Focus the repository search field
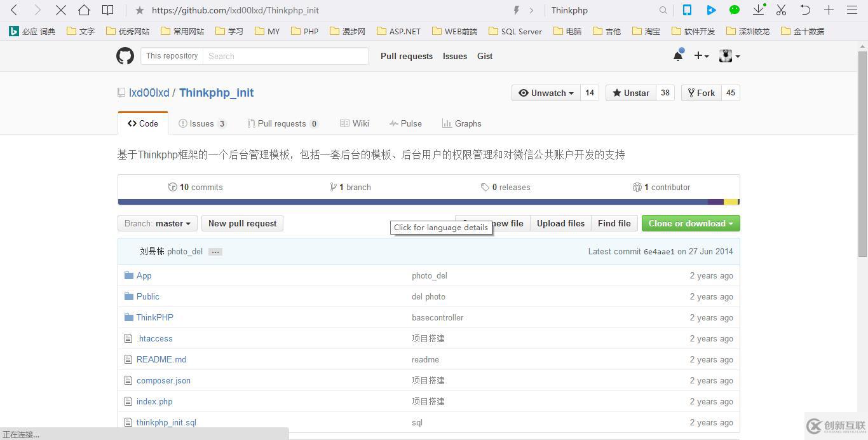 tap(285, 56)
